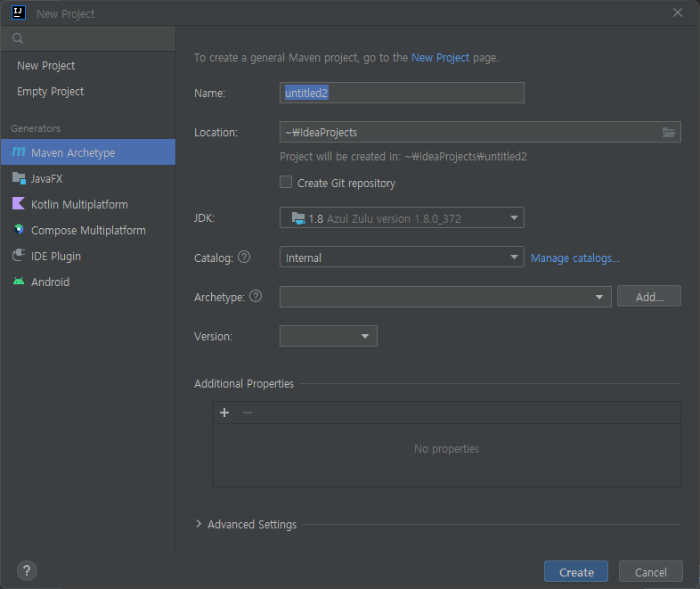Select Empty Project in sidebar

tap(88, 92)
